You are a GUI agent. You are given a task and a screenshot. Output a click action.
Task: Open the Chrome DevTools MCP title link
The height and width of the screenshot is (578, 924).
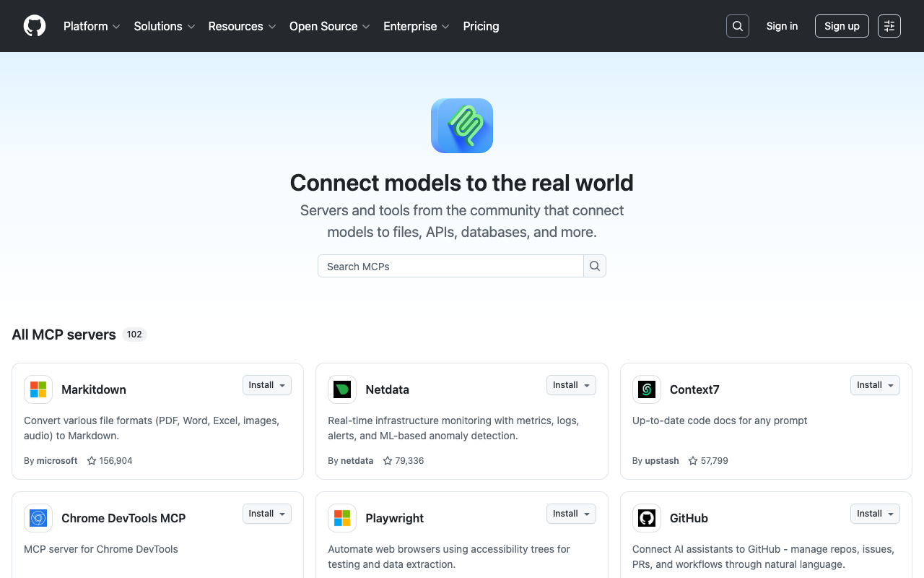point(123,518)
